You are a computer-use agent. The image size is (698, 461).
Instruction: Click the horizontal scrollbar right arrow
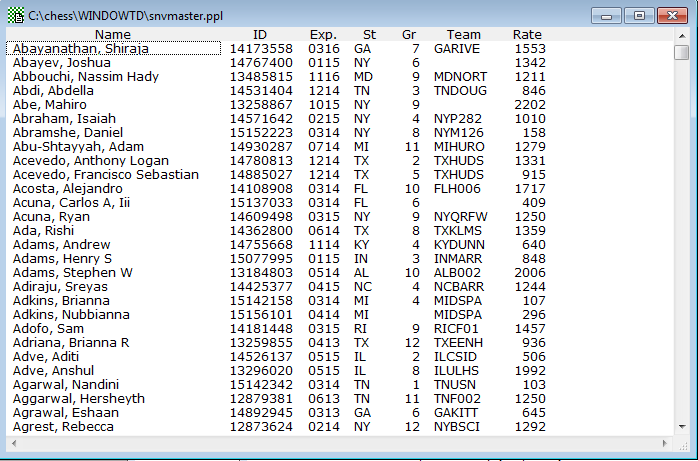(x=666, y=442)
